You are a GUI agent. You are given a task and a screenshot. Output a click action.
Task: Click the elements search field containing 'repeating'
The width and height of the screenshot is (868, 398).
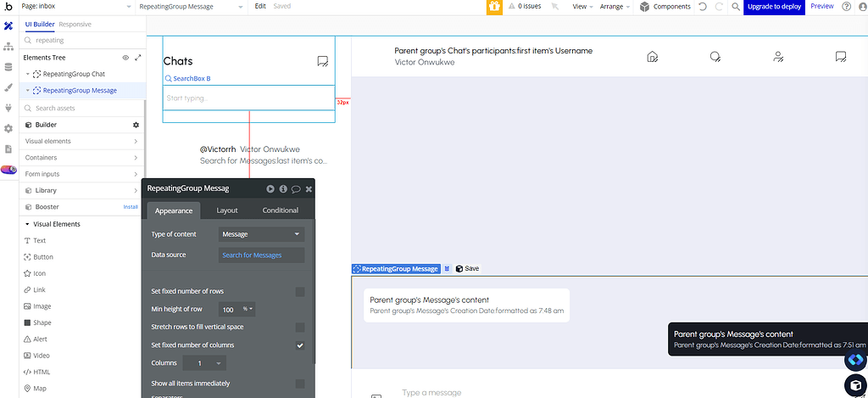[83, 41]
